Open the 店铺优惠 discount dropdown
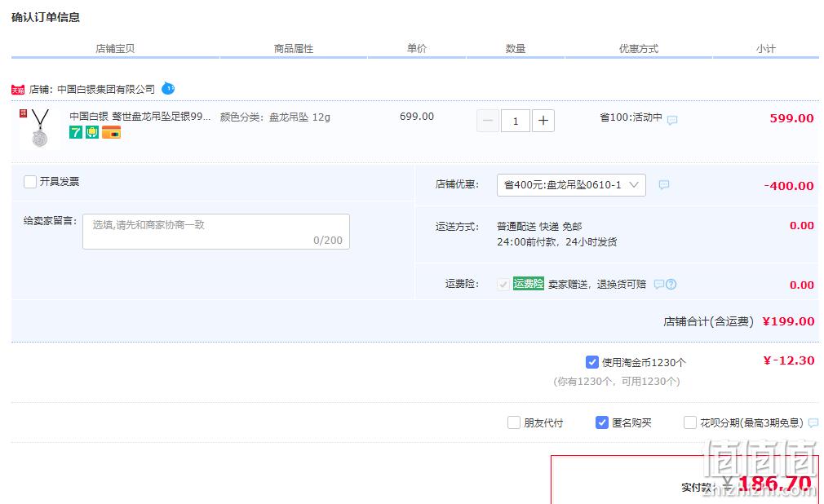824x504 pixels. coord(571,185)
